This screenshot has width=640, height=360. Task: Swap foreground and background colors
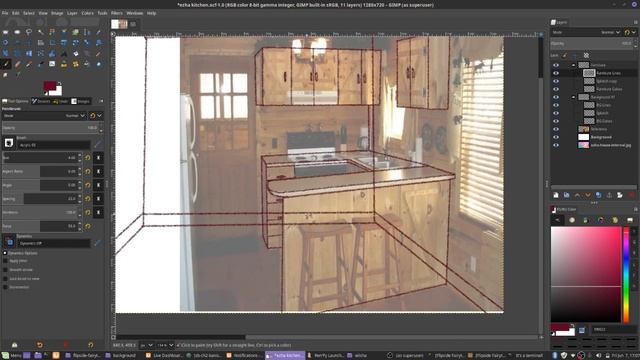59,83
